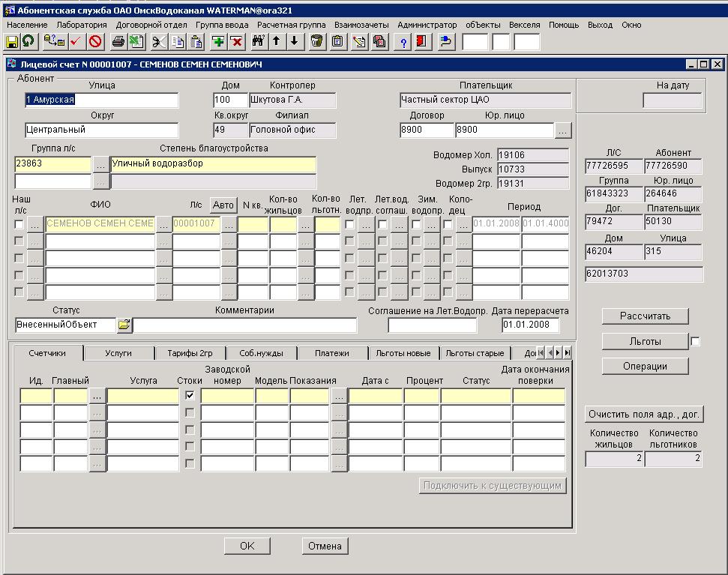Viewport: 728px width, 575px height.
Task: Switch to the Платежи tab
Action: coord(331,353)
